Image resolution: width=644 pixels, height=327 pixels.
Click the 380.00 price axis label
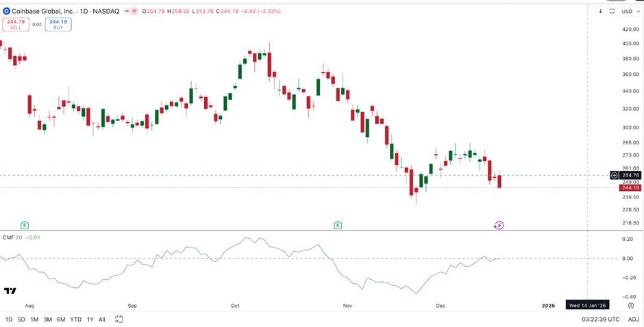631,59
